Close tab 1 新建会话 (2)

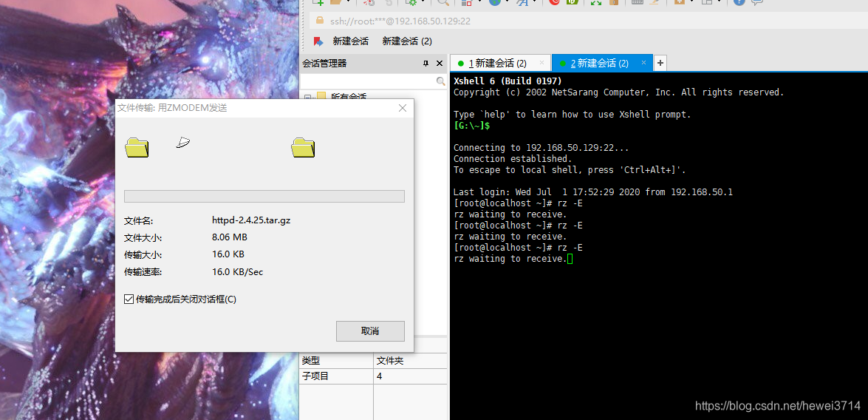point(541,63)
